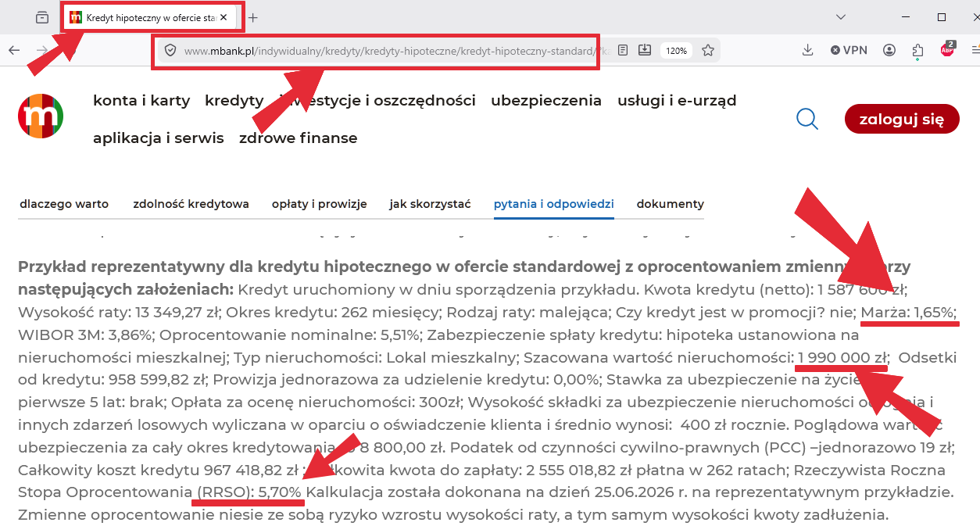Go to the 'dokumenty' section tab
The image size is (980, 526).
click(671, 204)
